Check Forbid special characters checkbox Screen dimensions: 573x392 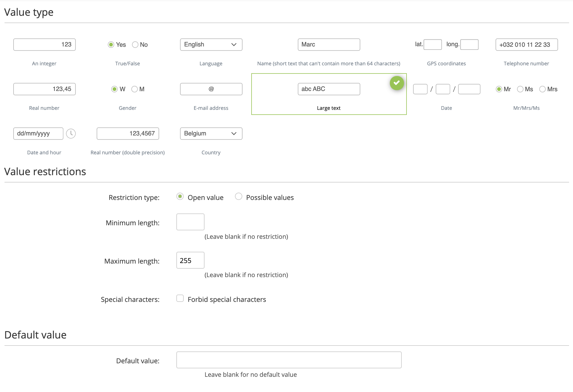[180, 298]
